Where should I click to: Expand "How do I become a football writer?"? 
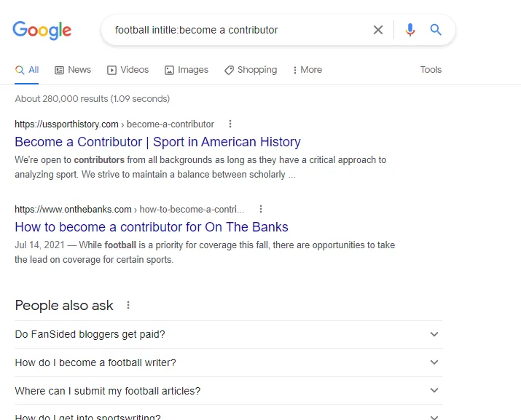click(x=434, y=362)
